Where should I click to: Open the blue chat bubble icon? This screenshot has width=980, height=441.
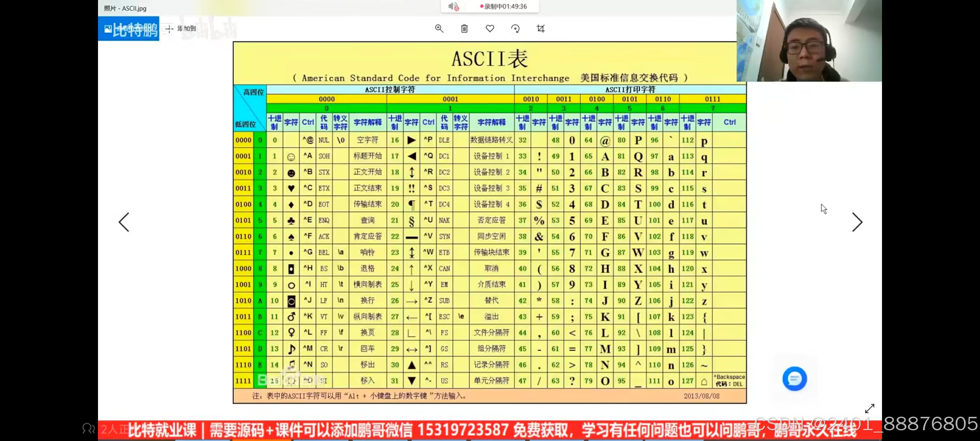794,379
